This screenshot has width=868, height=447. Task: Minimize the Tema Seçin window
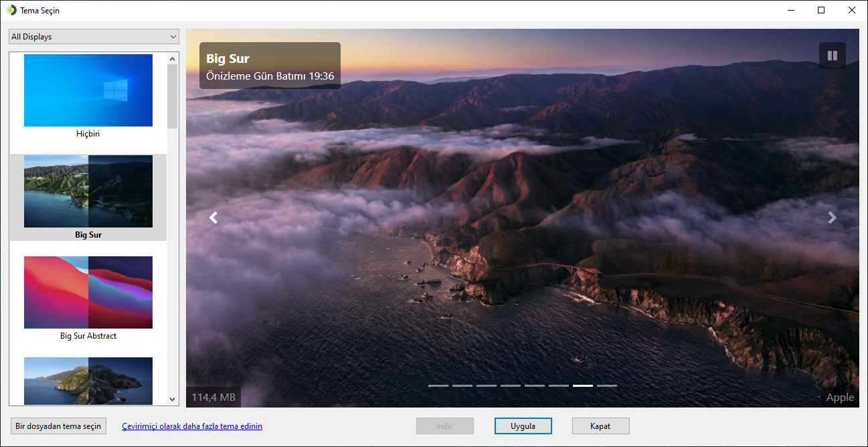coord(791,10)
